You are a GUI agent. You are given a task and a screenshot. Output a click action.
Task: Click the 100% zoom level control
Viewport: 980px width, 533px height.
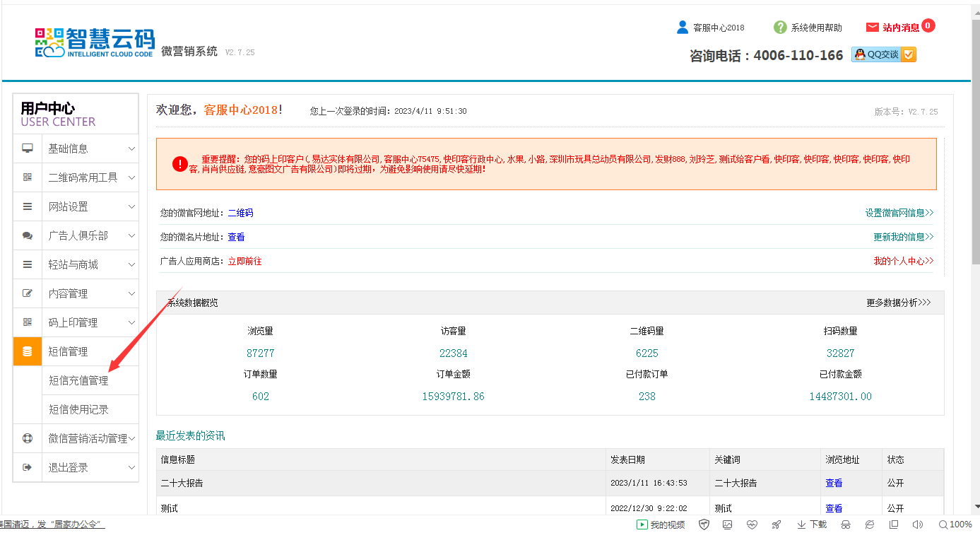click(955, 525)
